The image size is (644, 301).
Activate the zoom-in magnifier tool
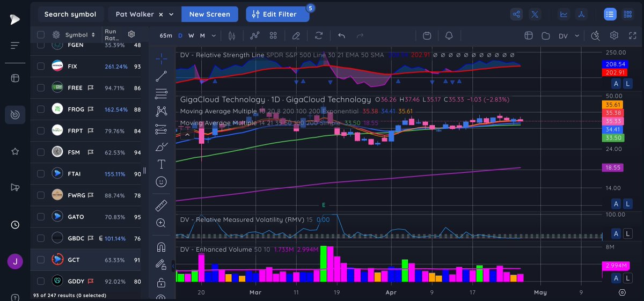click(x=161, y=223)
